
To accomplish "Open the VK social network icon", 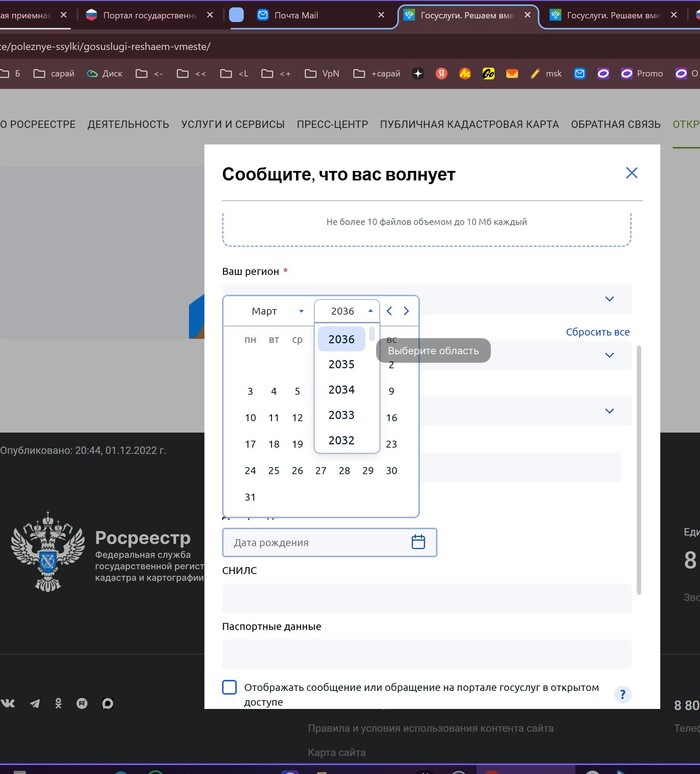I will click(8, 704).
